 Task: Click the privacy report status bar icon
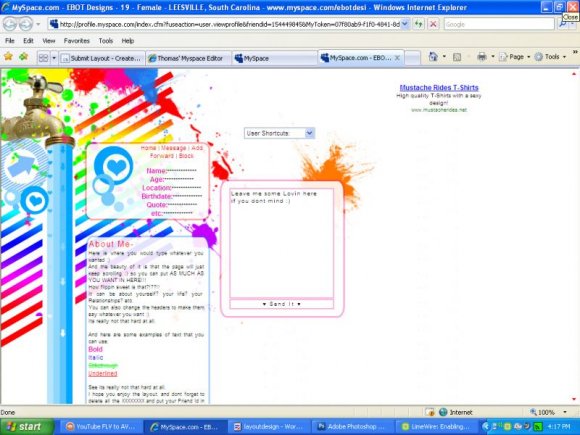pos(429,412)
